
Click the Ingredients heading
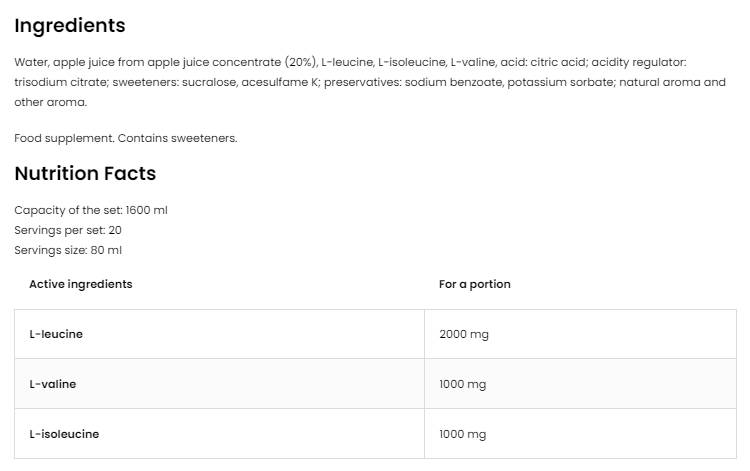click(x=70, y=26)
